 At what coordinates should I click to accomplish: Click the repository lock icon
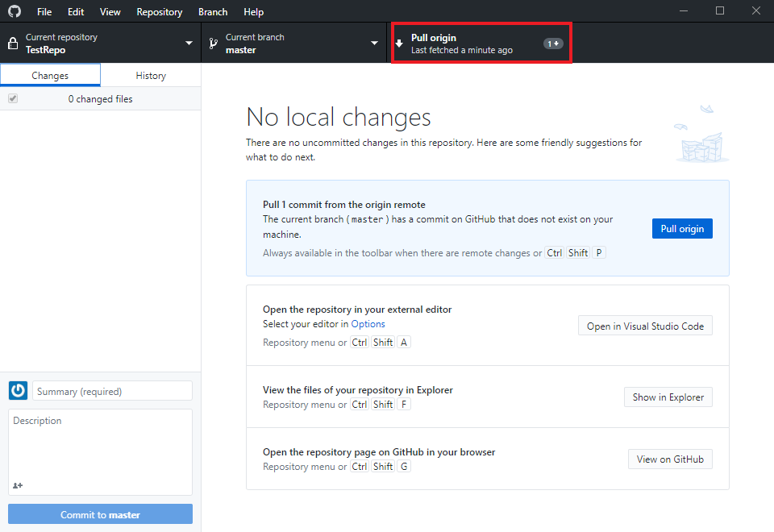click(x=14, y=44)
